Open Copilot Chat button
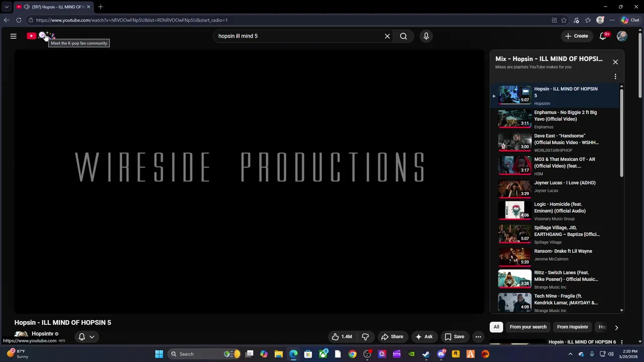644x362 pixels. 630,20
